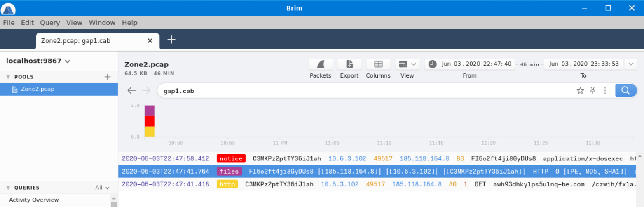Viewport: 644px width, 207px height.
Task: Collapse the Queries section triangle
Action: 8,188
